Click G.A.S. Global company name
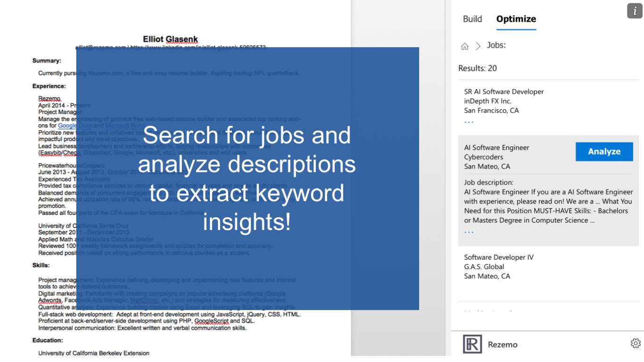This screenshot has height=362, width=644. coord(484,267)
